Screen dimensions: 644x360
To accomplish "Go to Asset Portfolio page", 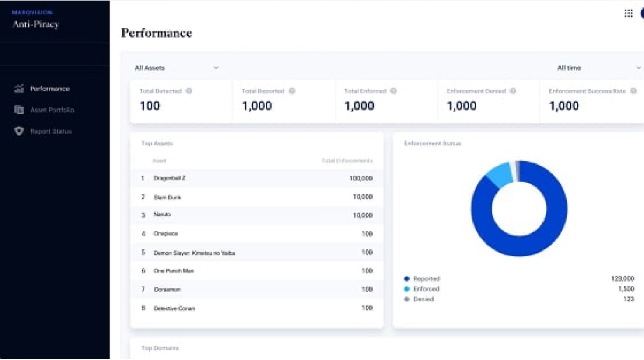I will point(52,110).
